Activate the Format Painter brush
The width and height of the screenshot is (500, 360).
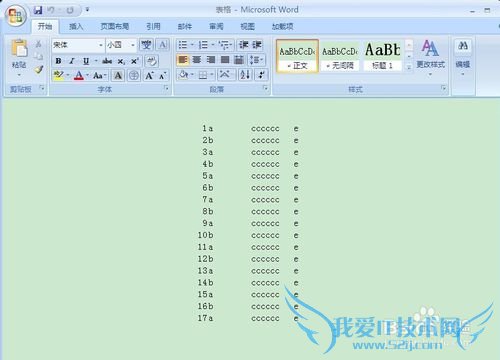(39, 69)
